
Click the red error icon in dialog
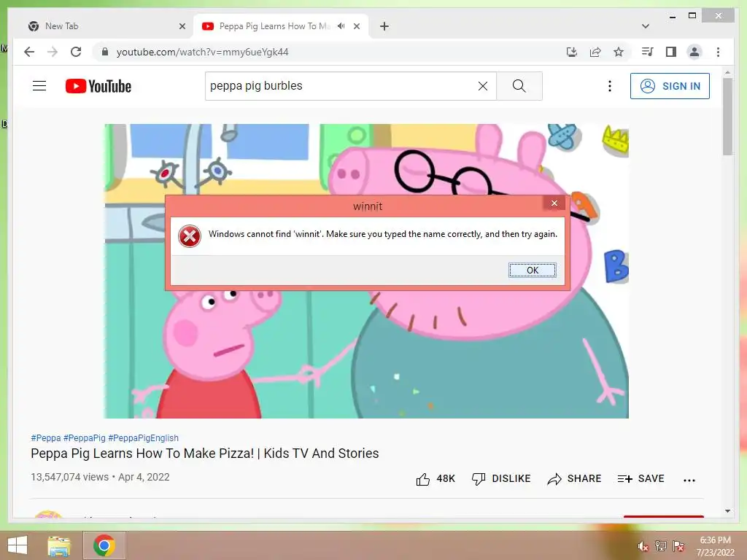click(x=190, y=236)
